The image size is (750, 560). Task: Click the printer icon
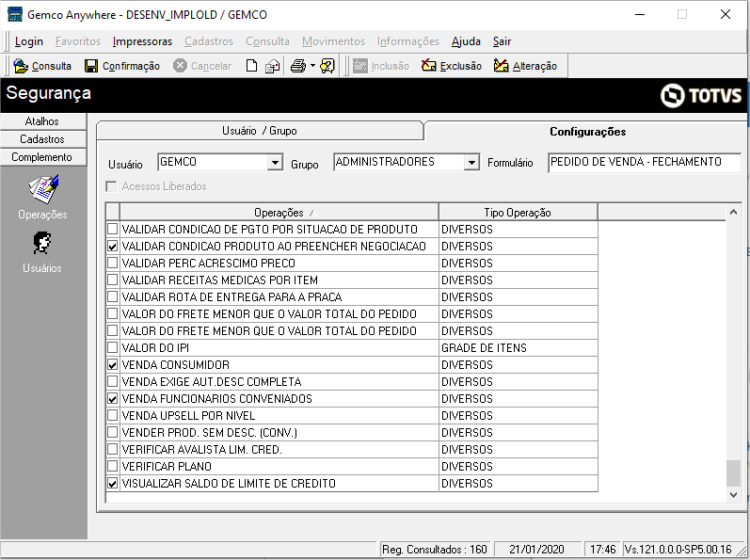[298, 66]
